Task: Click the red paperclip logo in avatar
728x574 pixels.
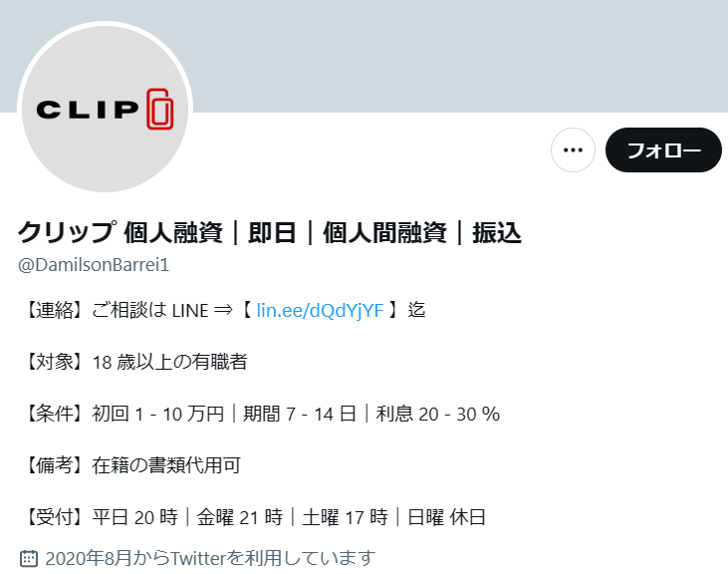Action: (x=160, y=109)
